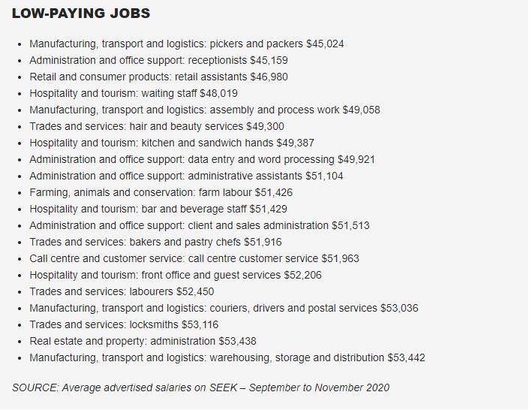Click the LOW-PAYING JOBS heading
The height and width of the screenshot is (410, 532).
coord(81,14)
